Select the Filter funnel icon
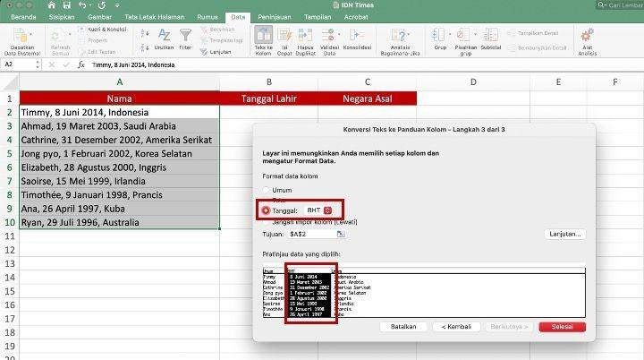Viewport: 644px width, 360px height. 186,35
